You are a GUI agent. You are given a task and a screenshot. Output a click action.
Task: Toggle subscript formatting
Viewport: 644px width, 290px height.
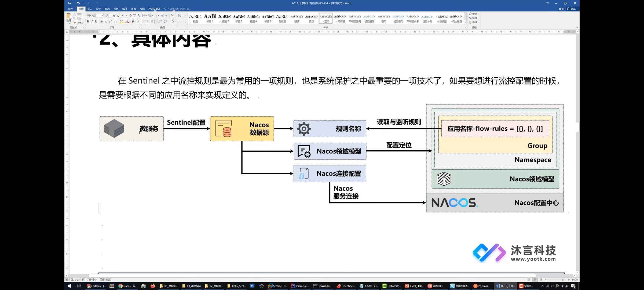point(106,21)
